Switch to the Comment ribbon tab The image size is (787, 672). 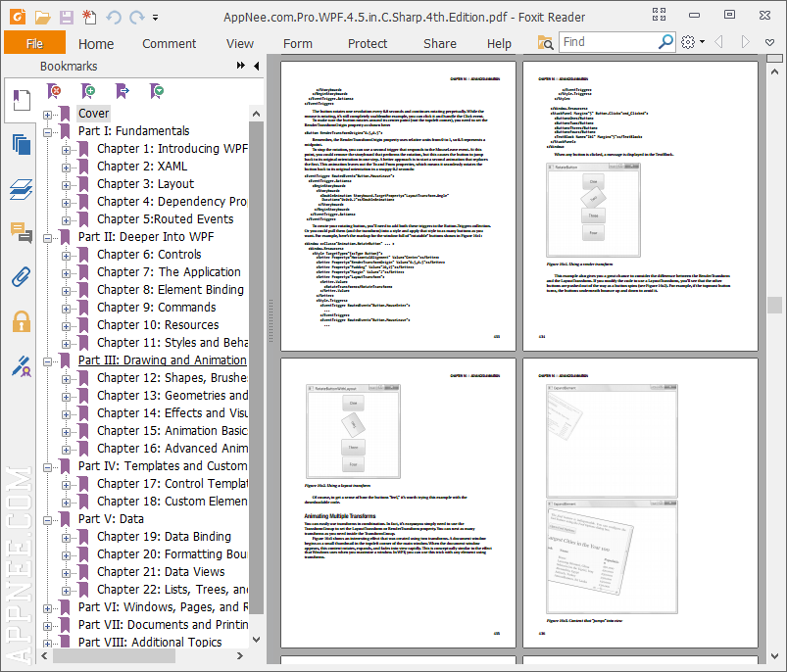170,44
